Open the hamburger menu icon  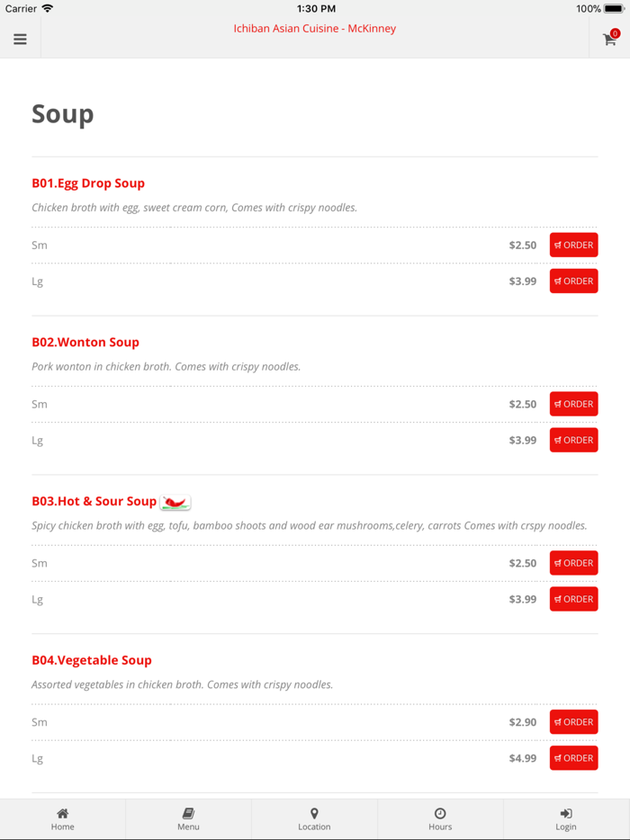20,40
